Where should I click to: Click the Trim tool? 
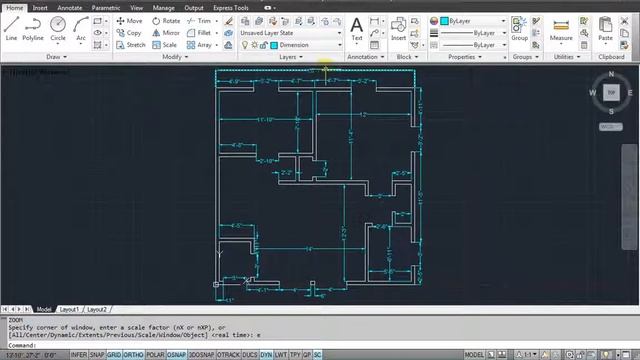click(199, 21)
